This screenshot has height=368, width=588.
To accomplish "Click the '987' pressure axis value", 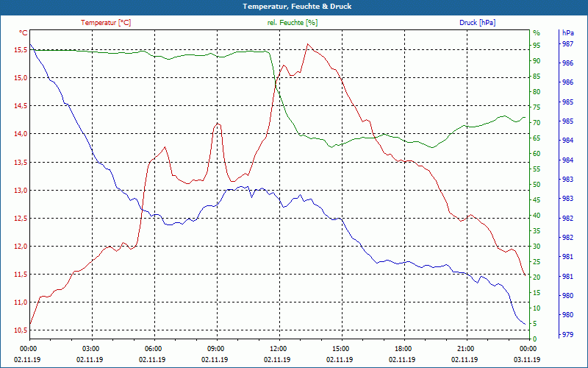I will pos(567,44).
